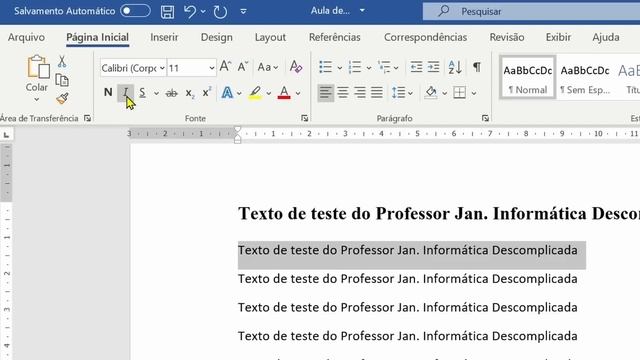Open the Referências tab

click(x=335, y=37)
